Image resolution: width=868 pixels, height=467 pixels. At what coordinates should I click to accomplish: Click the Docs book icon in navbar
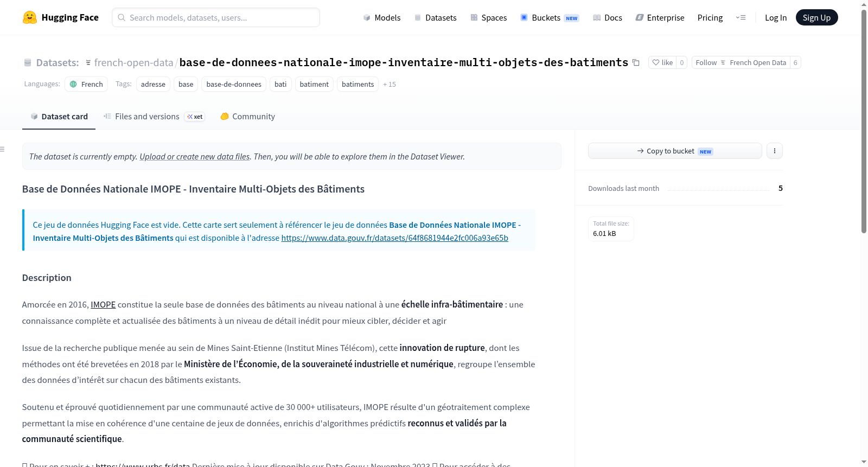[597, 18]
